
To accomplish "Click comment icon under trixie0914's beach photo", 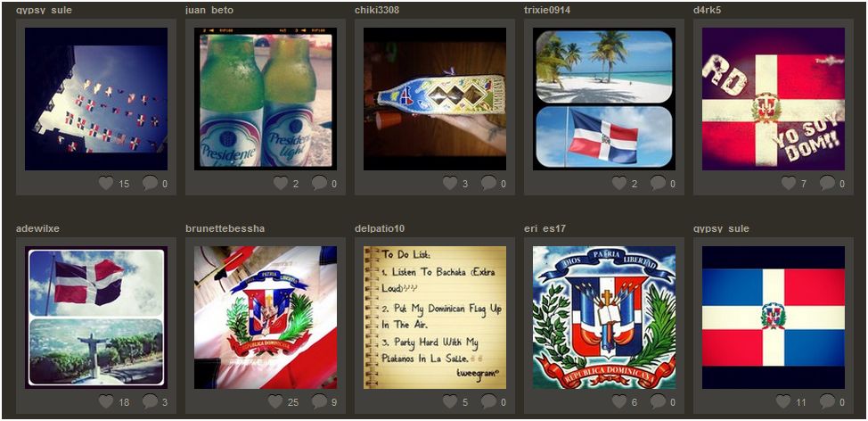I will tap(659, 183).
